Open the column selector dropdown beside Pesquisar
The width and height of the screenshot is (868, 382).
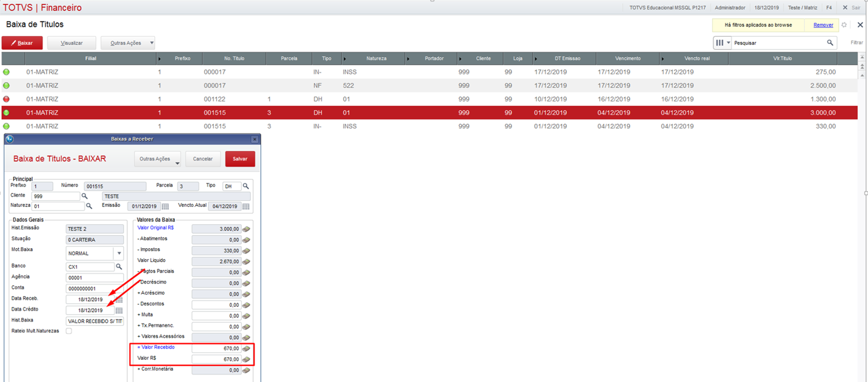tap(723, 43)
